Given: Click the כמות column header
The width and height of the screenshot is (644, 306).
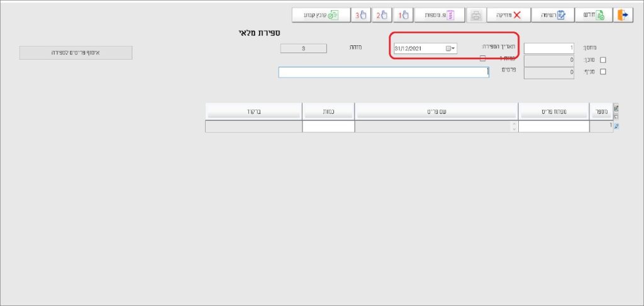Looking at the screenshot, I should 328,111.
